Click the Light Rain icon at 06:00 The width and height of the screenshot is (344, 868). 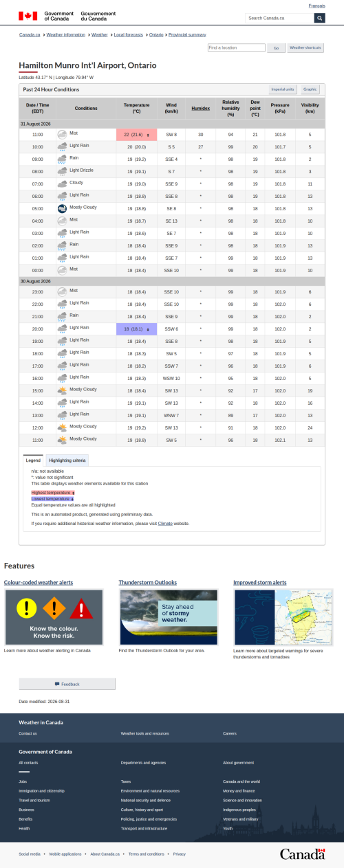[x=62, y=196]
